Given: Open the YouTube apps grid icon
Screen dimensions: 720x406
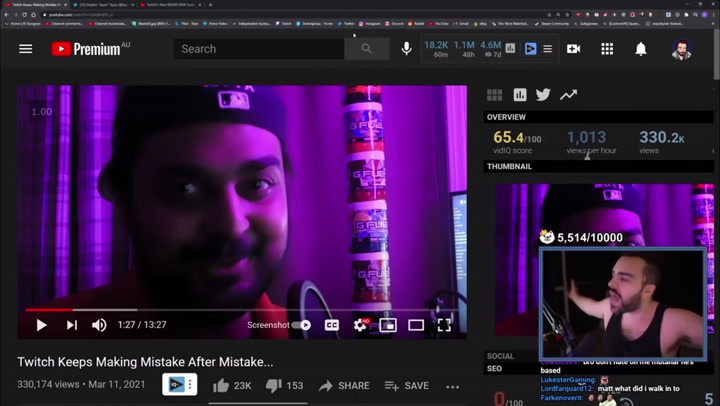Looking at the screenshot, I should [607, 49].
